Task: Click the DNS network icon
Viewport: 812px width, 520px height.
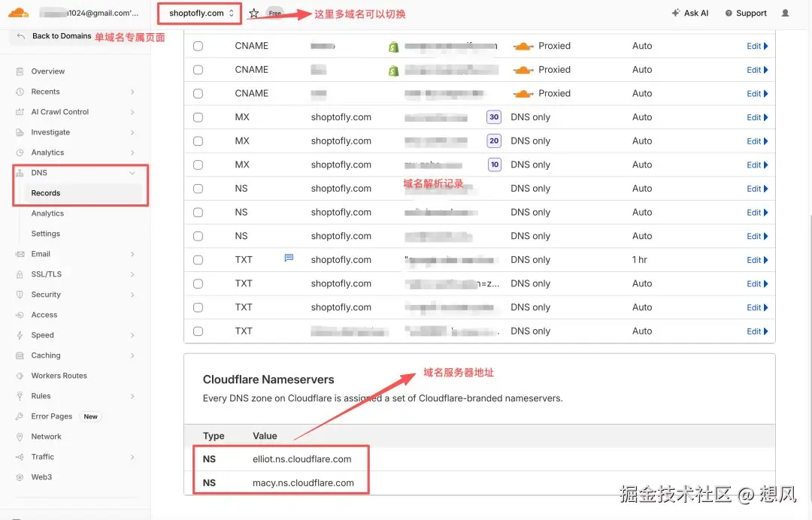Action: pyautogui.click(x=20, y=173)
